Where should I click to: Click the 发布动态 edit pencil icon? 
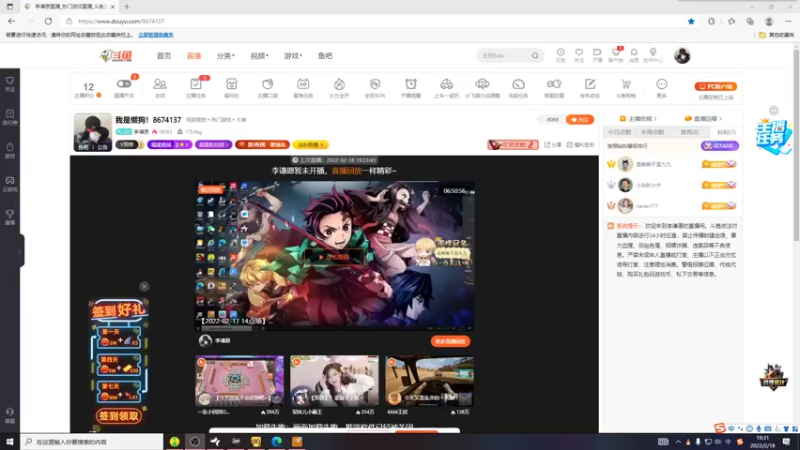[x=590, y=84]
